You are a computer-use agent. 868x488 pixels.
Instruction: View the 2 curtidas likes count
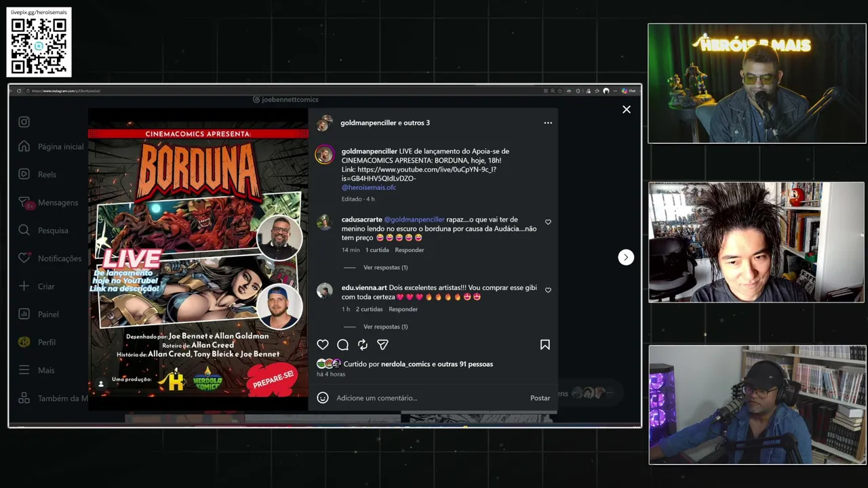[x=369, y=309]
